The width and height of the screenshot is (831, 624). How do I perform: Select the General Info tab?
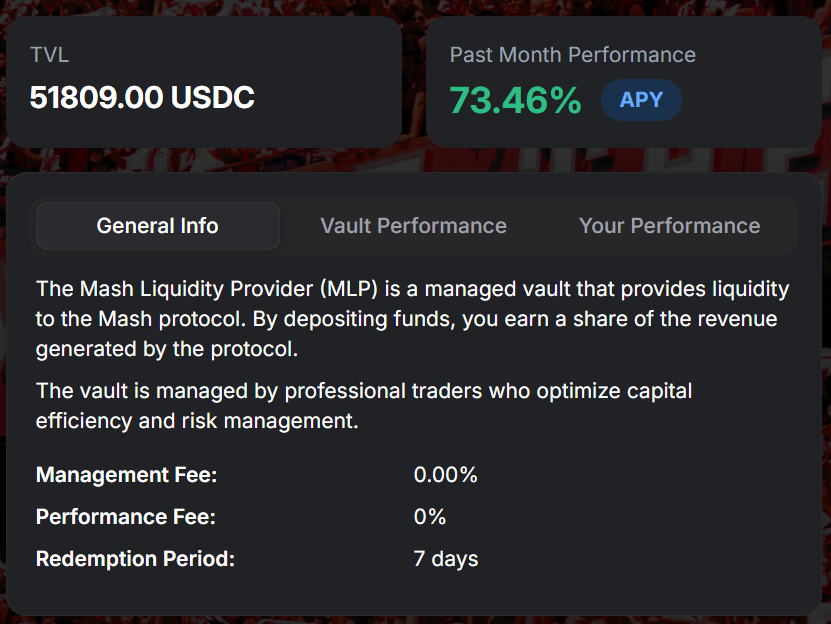point(157,226)
